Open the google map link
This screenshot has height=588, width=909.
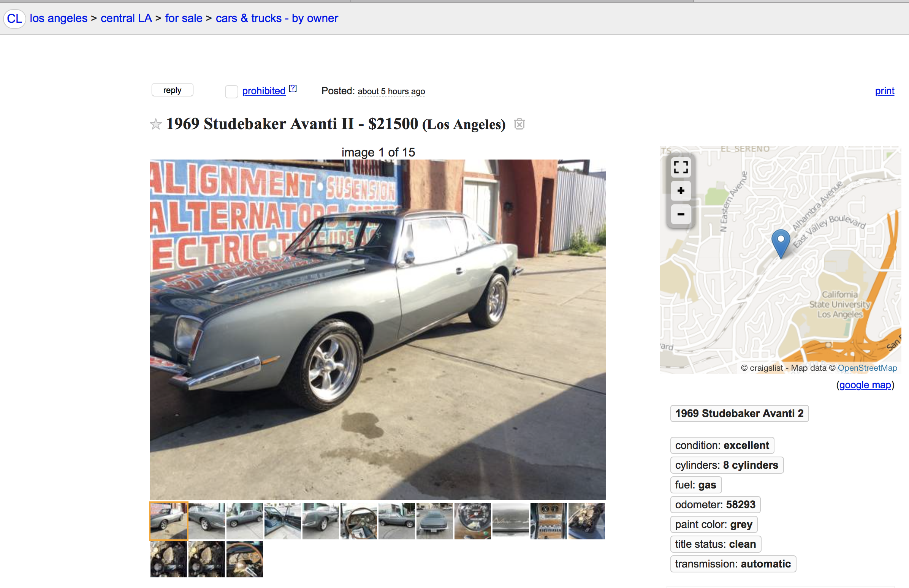865,385
